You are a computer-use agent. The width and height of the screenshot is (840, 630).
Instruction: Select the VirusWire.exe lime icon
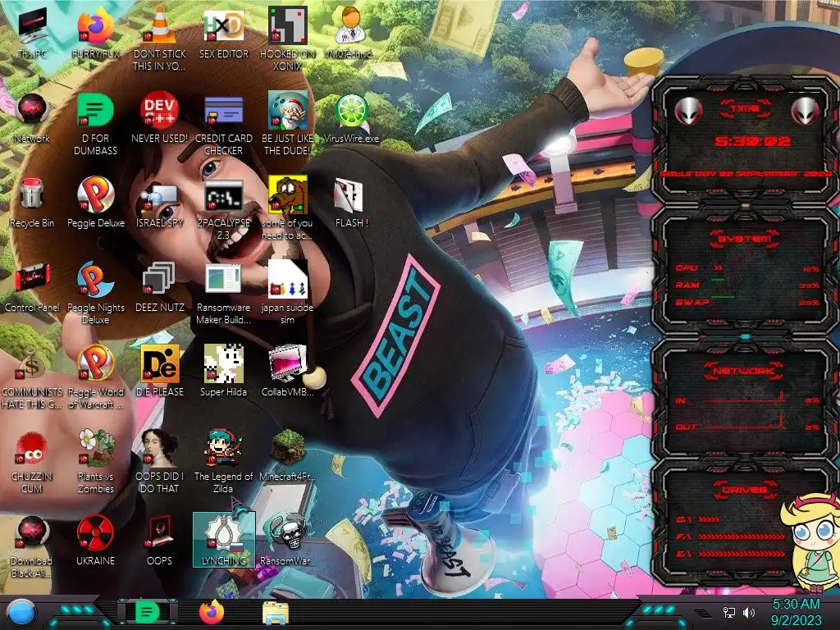click(x=351, y=118)
